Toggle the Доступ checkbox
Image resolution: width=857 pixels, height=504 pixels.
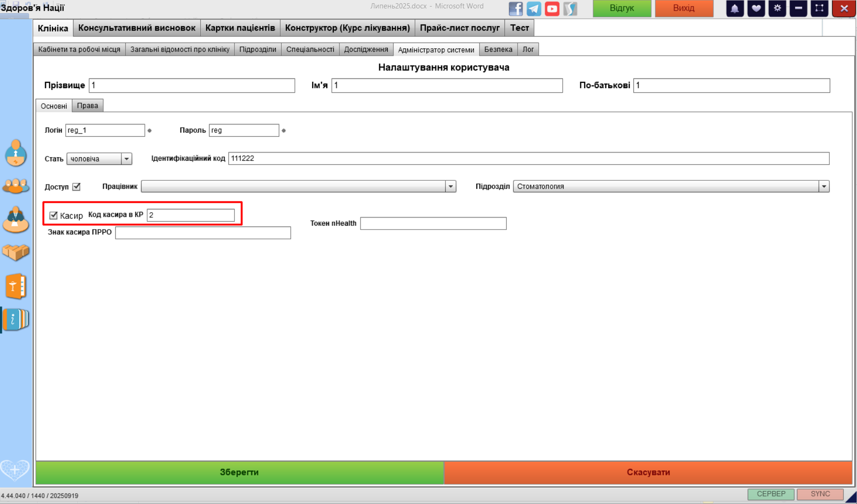click(76, 186)
